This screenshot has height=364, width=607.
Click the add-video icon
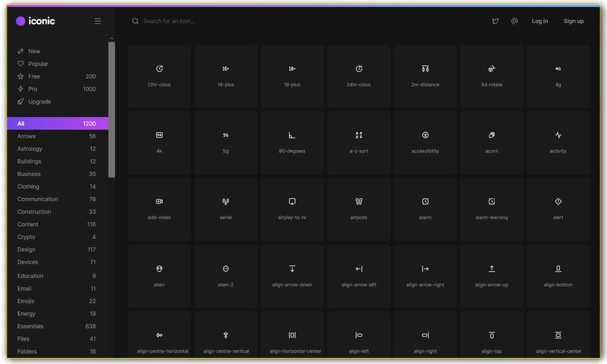point(159,209)
